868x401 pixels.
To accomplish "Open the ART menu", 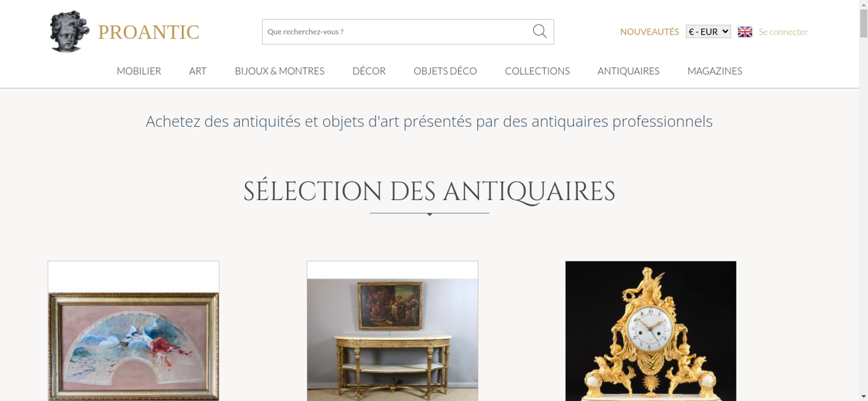I will 198,71.
